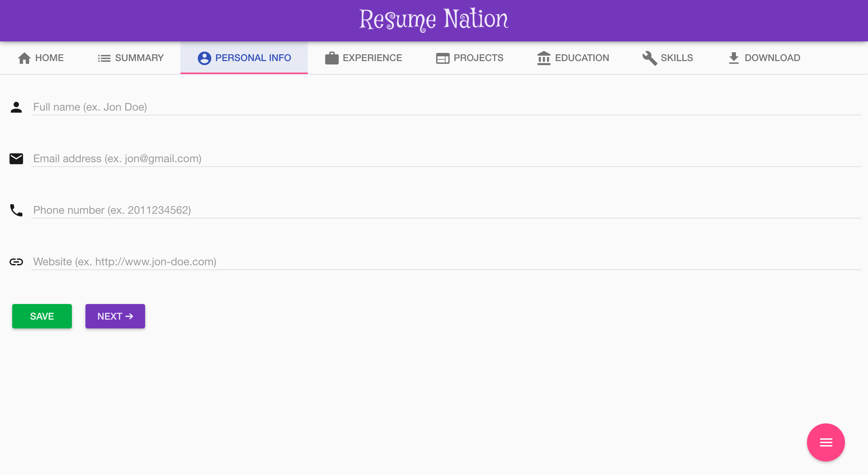Focus the Phone number input field
The height and width of the screenshot is (475, 868).
446,210
